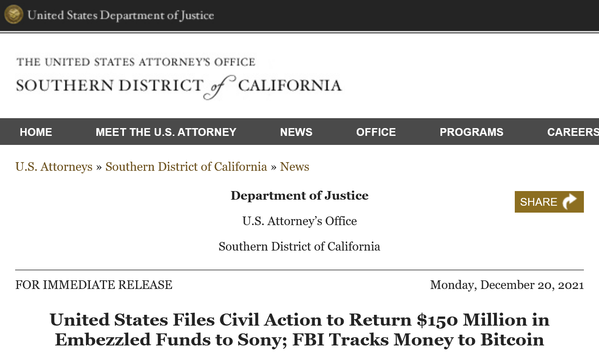
Task: Select NEWS in the navigation bar
Action: (296, 132)
